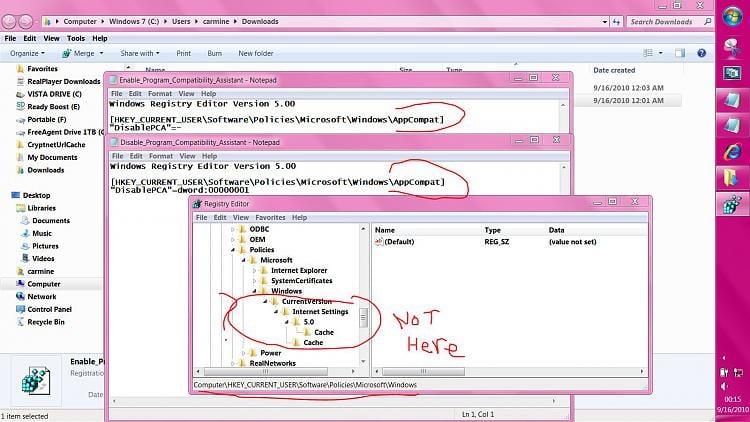Open Edit menu in Disable_Program Notepad

pos(136,156)
